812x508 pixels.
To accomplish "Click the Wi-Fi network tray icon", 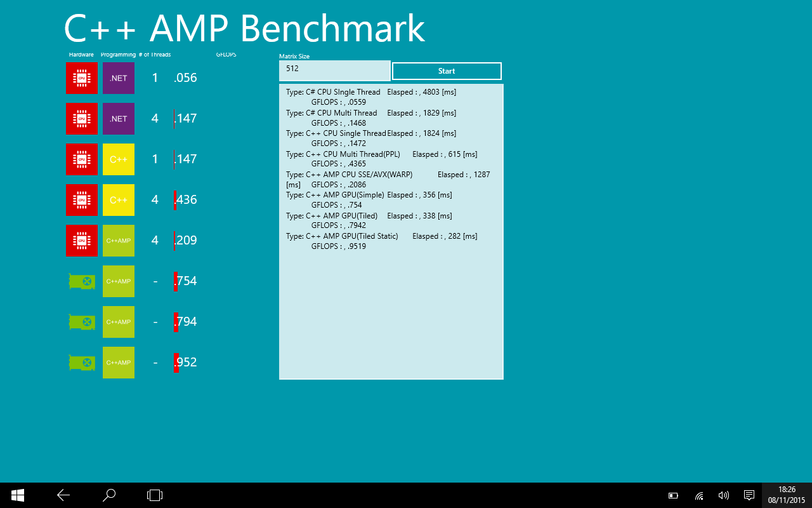I will (699, 495).
